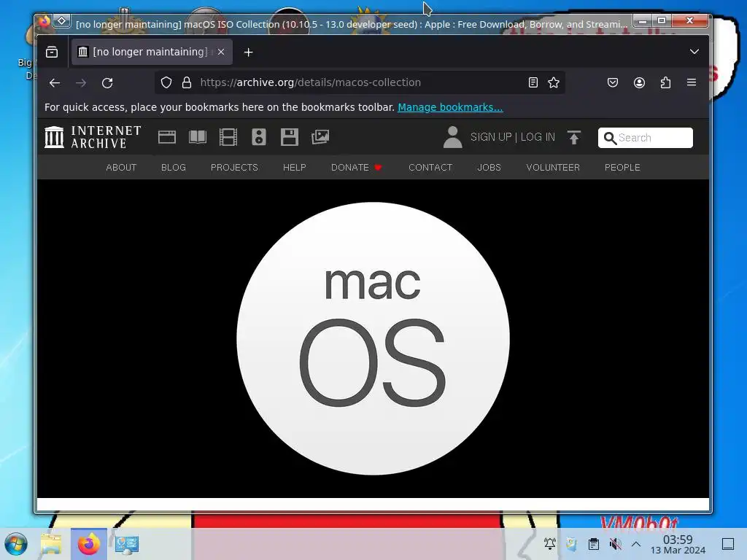Image resolution: width=747 pixels, height=560 pixels.
Task: Click the LOG IN link
Action: coord(538,137)
